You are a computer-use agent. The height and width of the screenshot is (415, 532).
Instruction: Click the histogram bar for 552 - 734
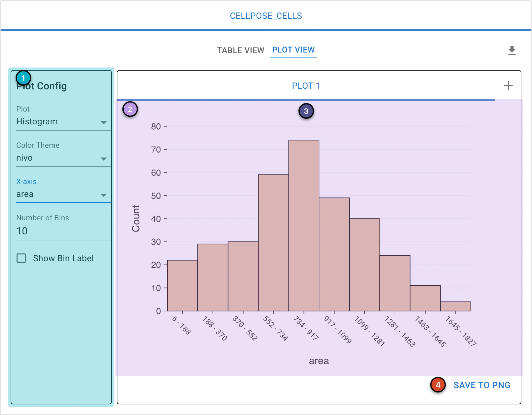(x=273, y=243)
